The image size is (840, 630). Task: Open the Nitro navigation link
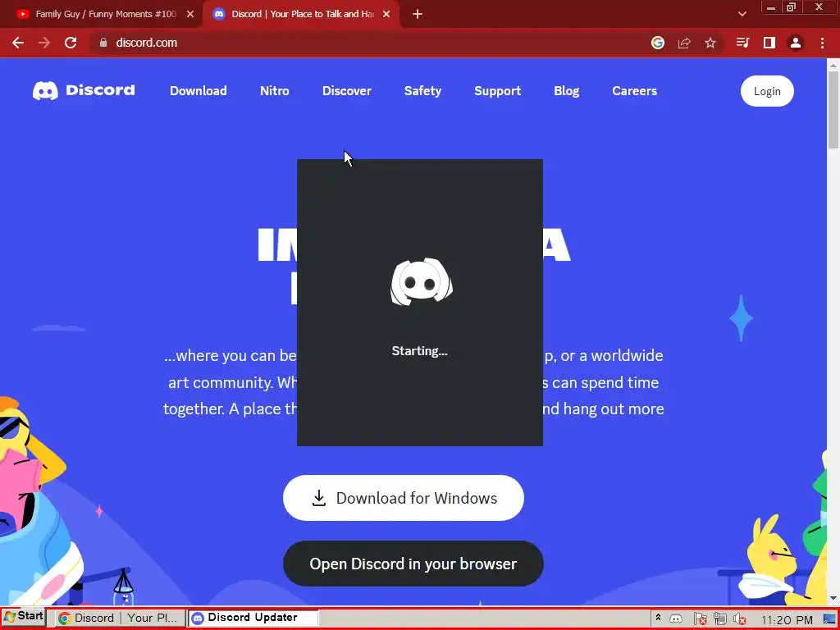pyautogui.click(x=274, y=91)
